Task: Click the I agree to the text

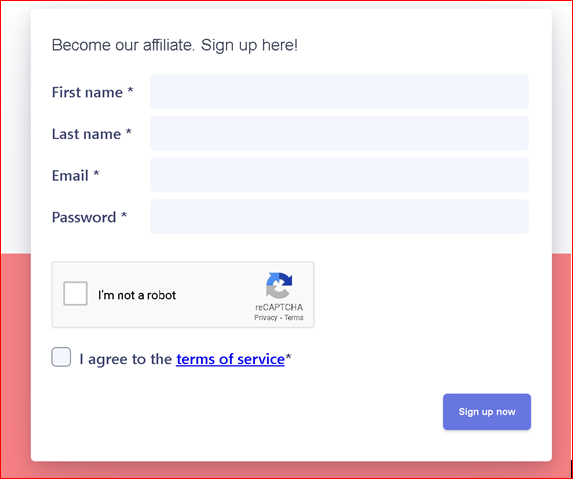Action: tap(126, 359)
